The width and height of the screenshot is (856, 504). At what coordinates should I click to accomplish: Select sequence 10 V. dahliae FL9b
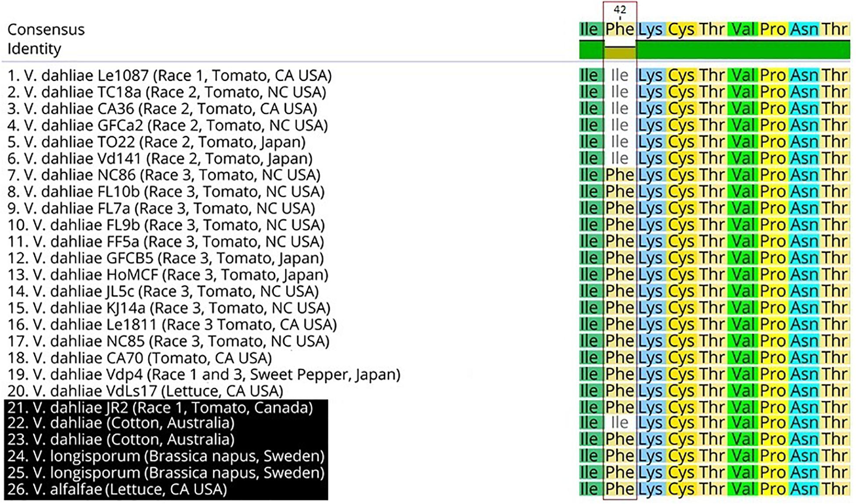pos(166,225)
